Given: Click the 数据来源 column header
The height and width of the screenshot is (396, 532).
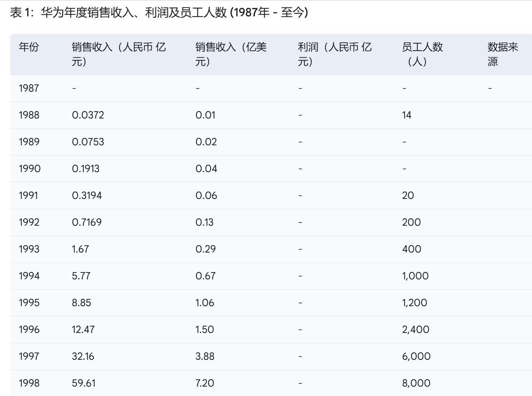Looking at the screenshot, I should click(x=502, y=54).
